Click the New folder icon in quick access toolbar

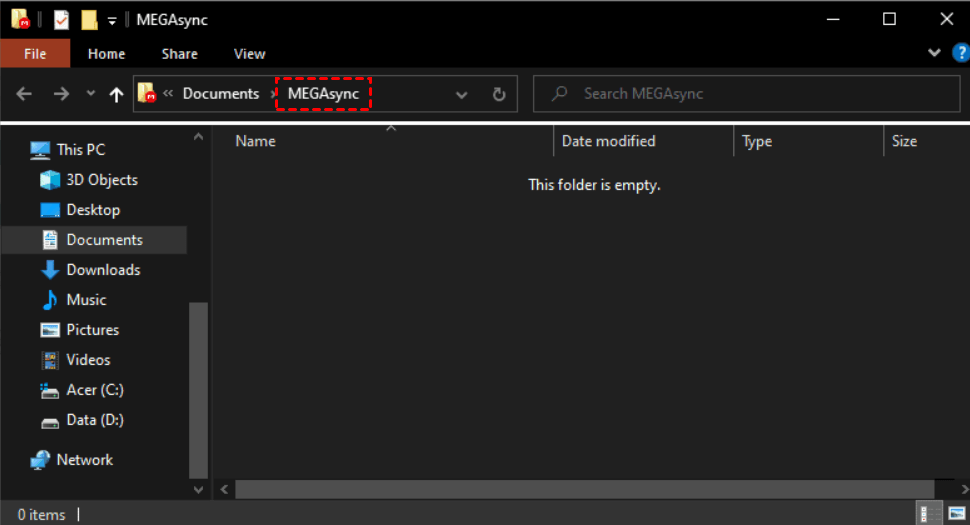coord(90,20)
